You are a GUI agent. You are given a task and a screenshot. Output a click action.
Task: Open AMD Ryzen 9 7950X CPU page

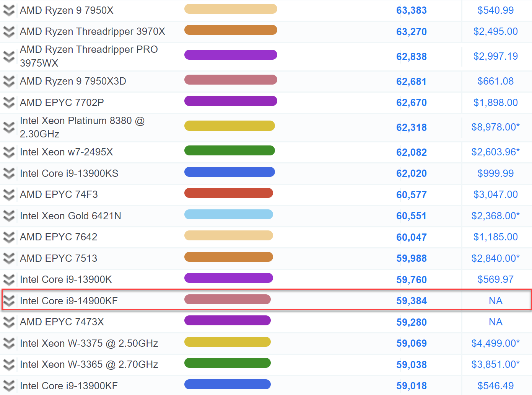click(x=67, y=10)
